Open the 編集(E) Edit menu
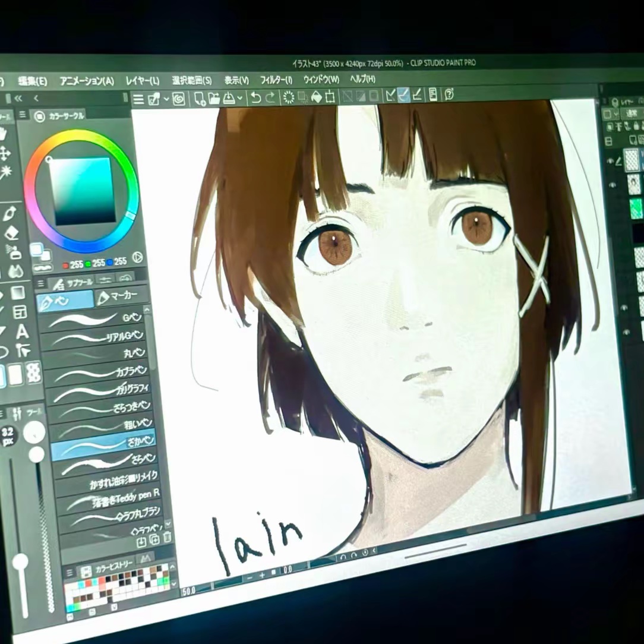Image resolution: width=644 pixels, height=644 pixels. pos(33,81)
